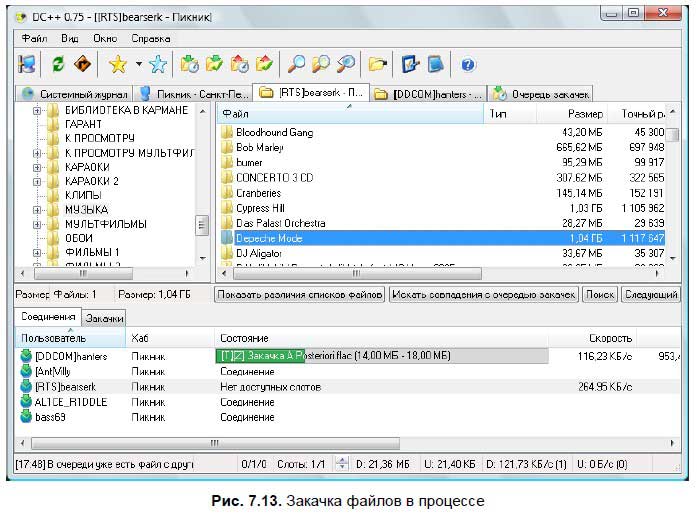Click the first toolbar icon for public hubs
The width and height of the screenshot is (697, 516).
27,64
